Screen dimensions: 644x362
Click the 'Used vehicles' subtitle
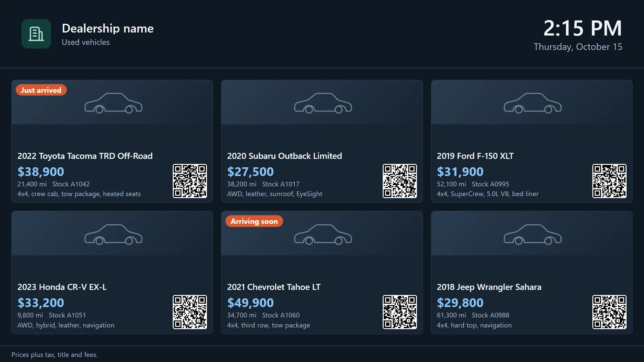86,42
